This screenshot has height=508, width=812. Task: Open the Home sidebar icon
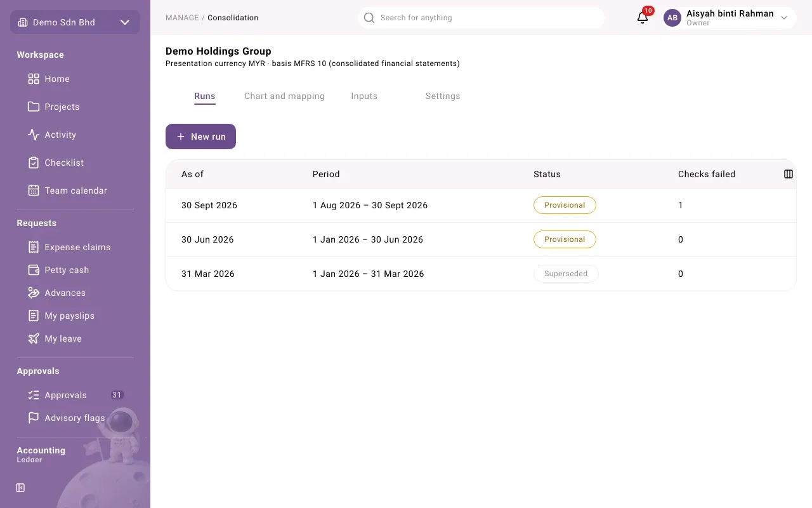pos(34,79)
